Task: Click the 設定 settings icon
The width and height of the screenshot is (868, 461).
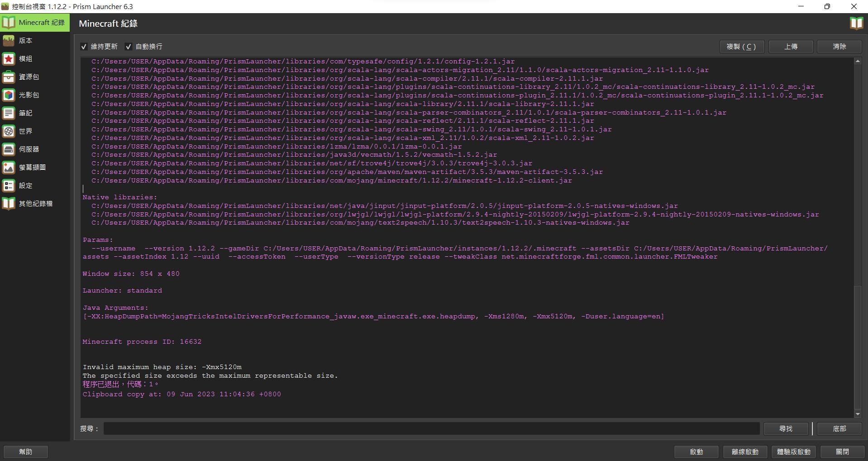Action: (x=9, y=186)
